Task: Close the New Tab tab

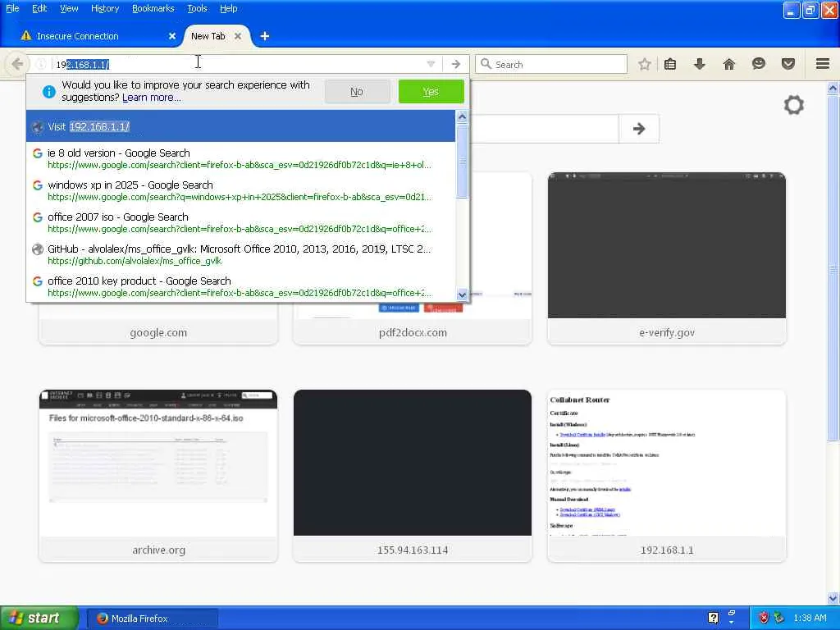Action: [x=238, y=36]
